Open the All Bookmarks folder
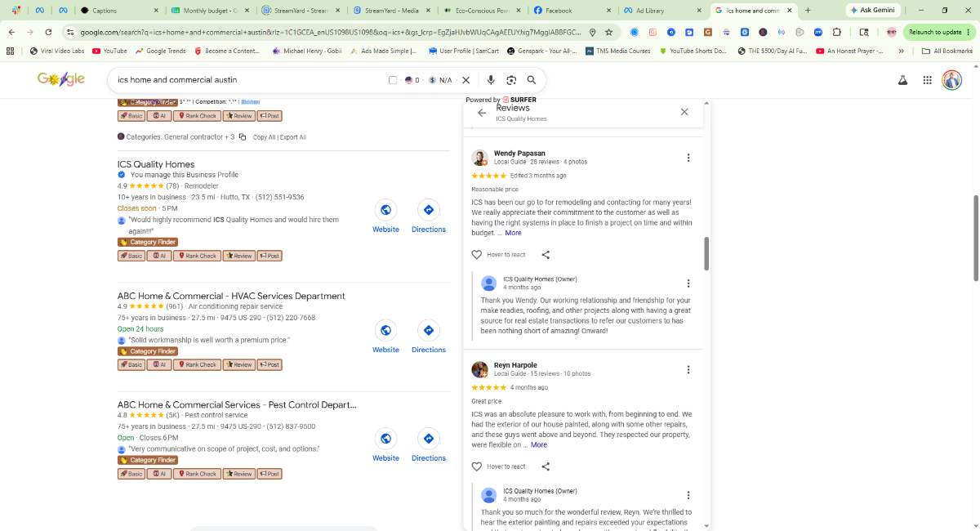Viewport: 980px width, 531px height. [947, 51]
